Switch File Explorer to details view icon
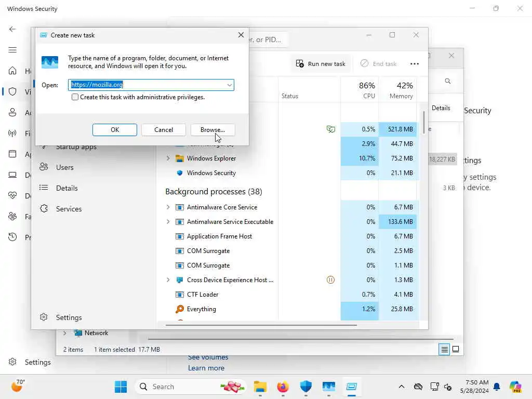This screenshot has height=399, width=532. pos(444,349)
